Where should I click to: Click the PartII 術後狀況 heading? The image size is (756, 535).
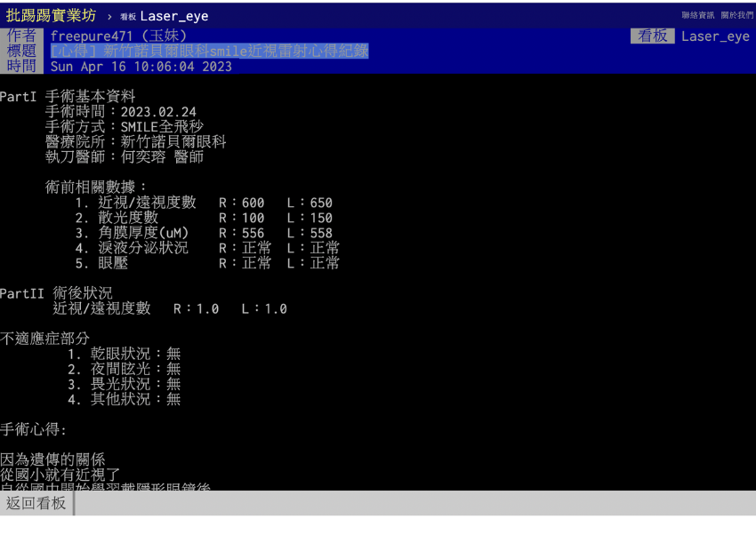point(56,293)
